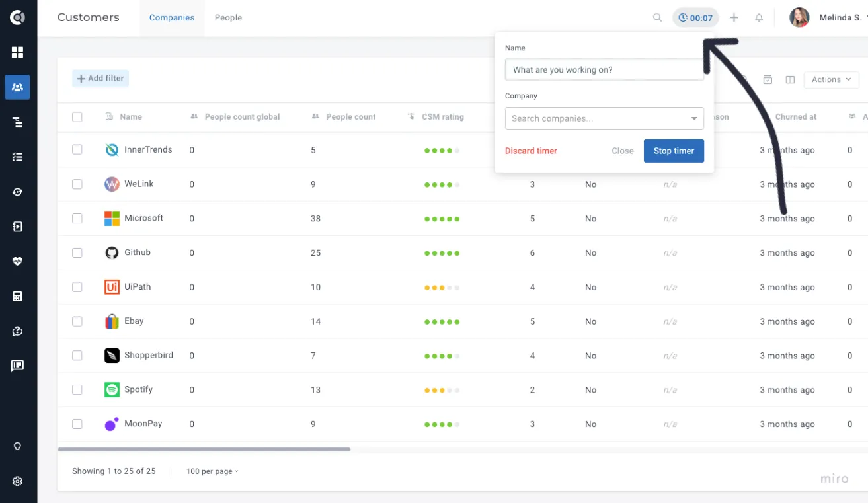Open the Shopperbird company name

tap(149, 356)
